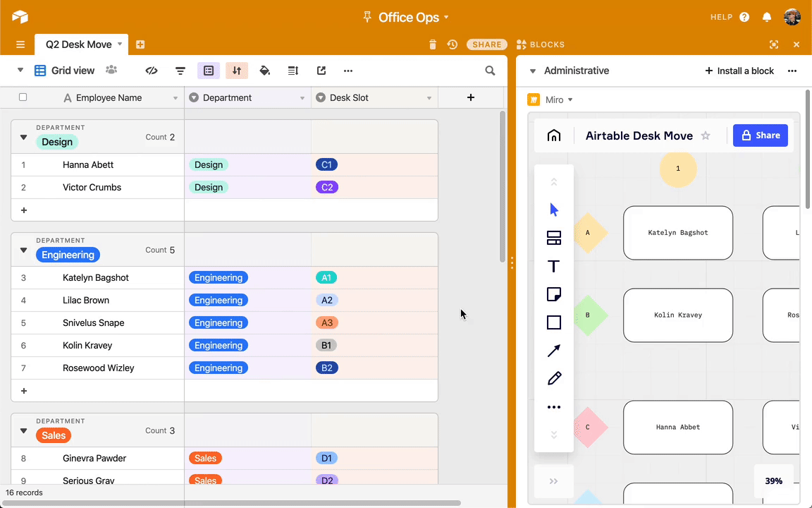
Task: Select the Miro sticky note tool
Action: click(554, 294)
